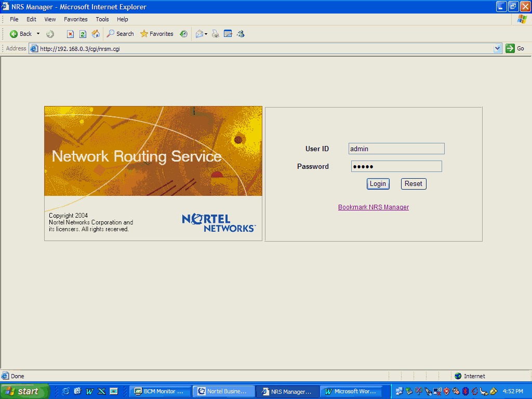Screen dimensions: 532x399
Task: Refresh the page using the toolbar icon
Action: click(x=83, y=34)
